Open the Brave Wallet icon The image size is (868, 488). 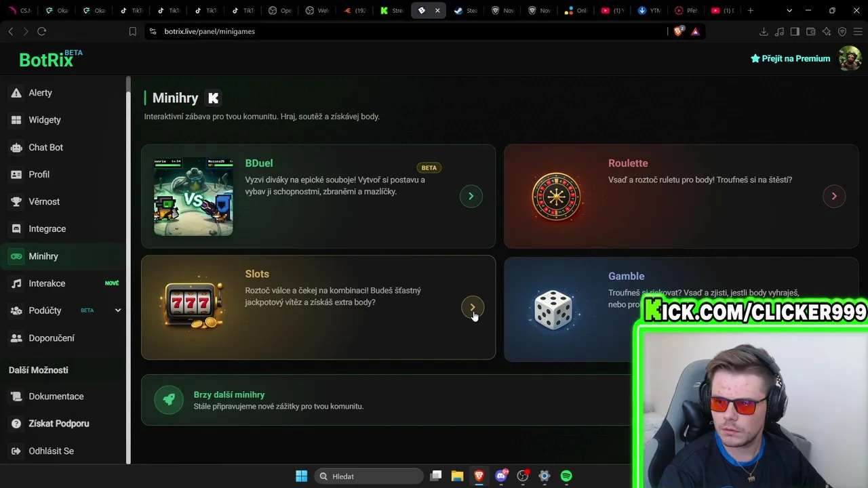click(x=810, y=31)
